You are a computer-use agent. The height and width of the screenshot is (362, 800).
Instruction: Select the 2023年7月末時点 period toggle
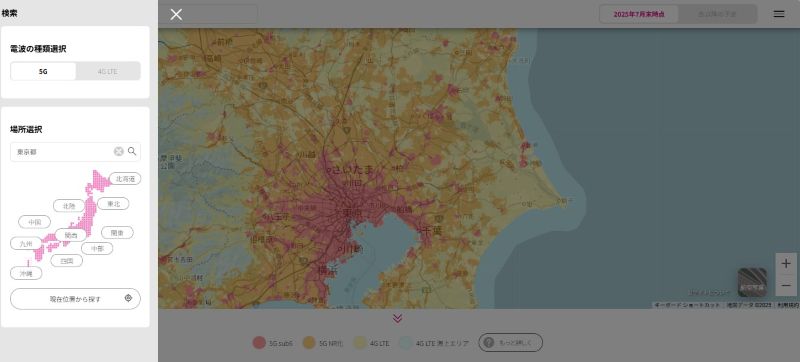tap(639, 14)
